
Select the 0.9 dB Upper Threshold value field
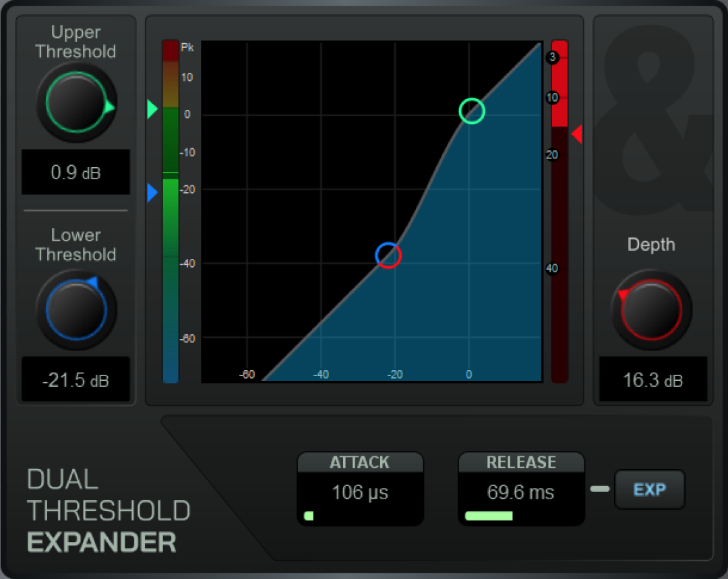coord(75,173)
